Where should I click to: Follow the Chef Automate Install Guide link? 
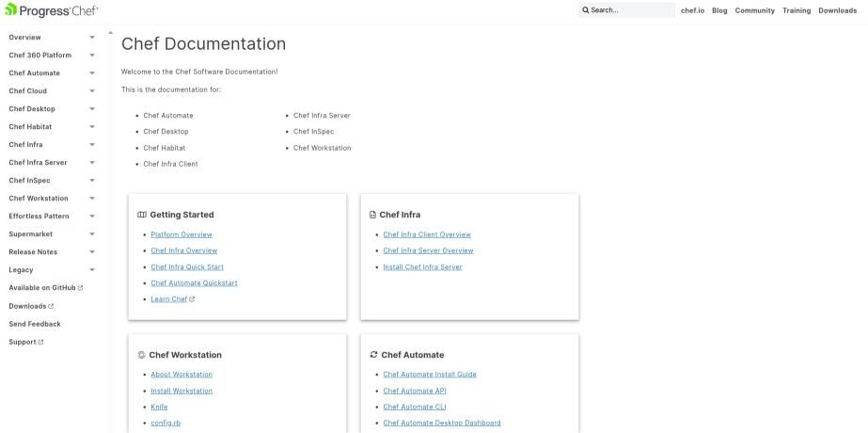tap(430, 375)
